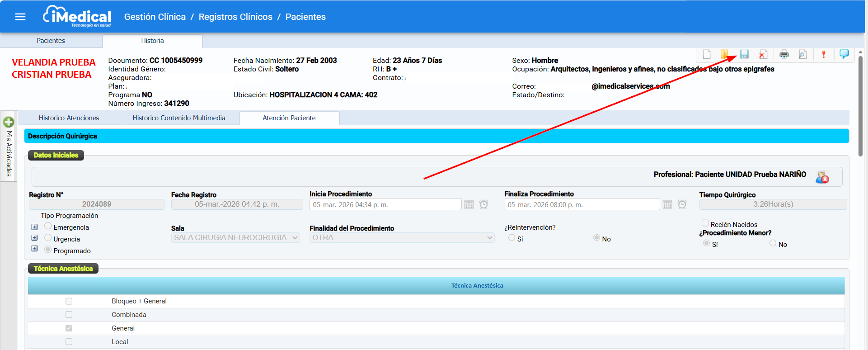Click the new blank document icon

(x=707, y=54)
